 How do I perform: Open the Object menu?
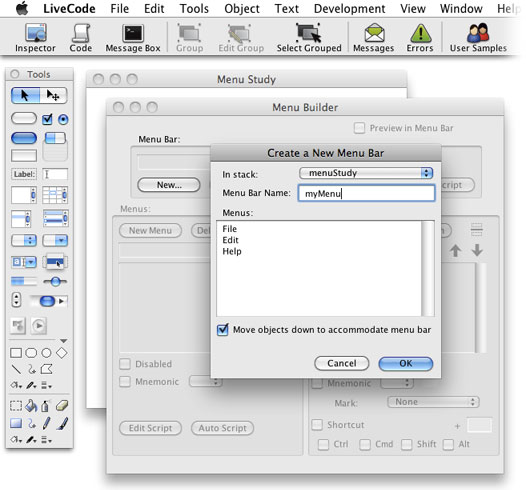[x=242, y=8]
